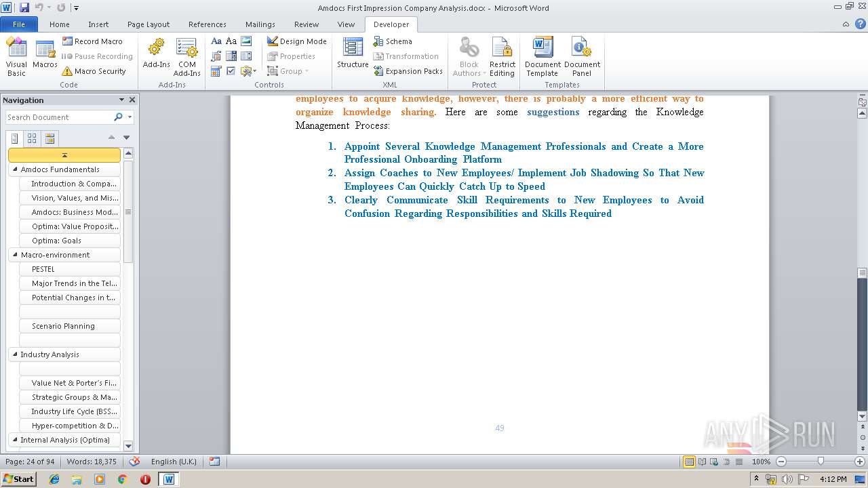868x488 pixels.
Task: Switch to the View tab
Action: (x=346, y=24)
